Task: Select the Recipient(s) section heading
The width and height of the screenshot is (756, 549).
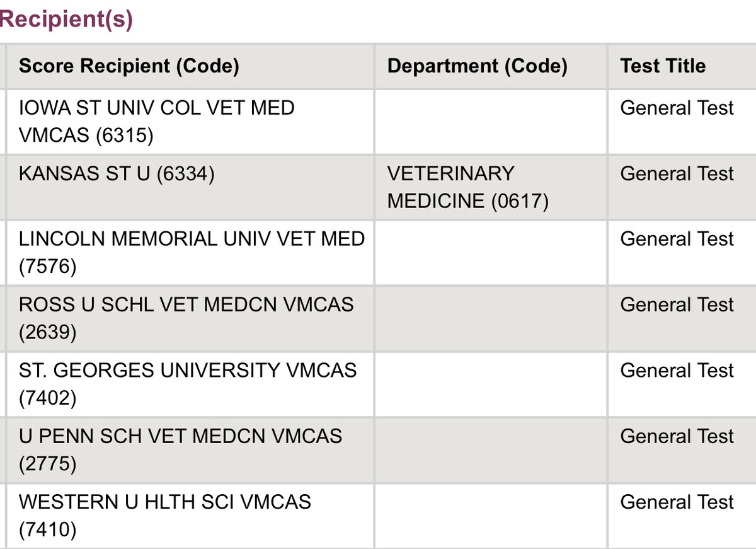Action: point(66,19)
